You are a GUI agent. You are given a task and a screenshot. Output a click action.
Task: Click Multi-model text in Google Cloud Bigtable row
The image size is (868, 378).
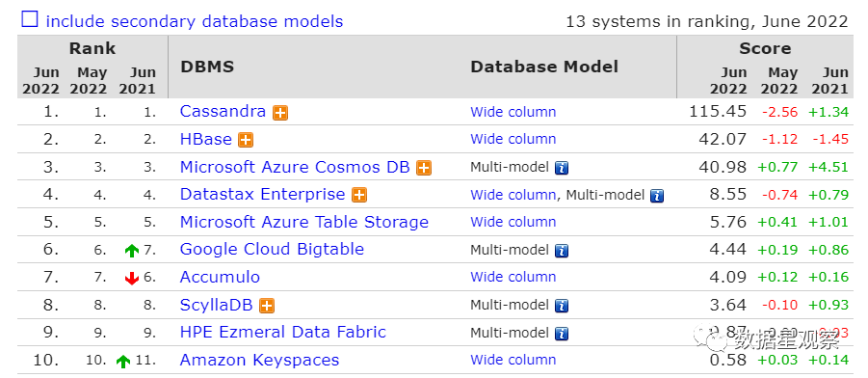coord(510,250)
